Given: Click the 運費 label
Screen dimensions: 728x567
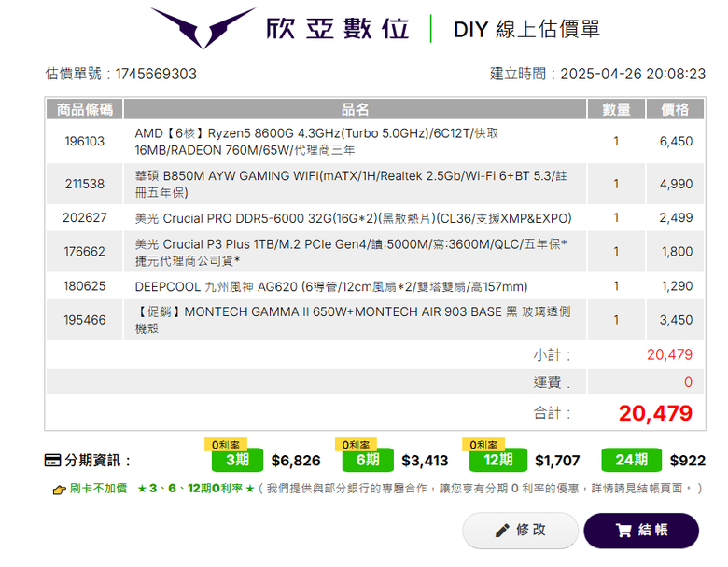Looking at the screenshot, I should (x=552, y=382).
